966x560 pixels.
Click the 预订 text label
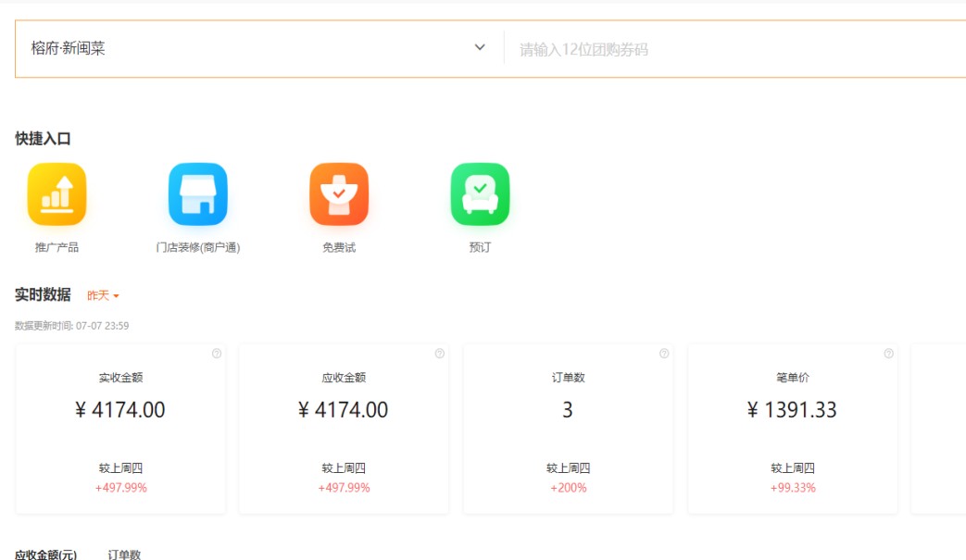(480, 248)
